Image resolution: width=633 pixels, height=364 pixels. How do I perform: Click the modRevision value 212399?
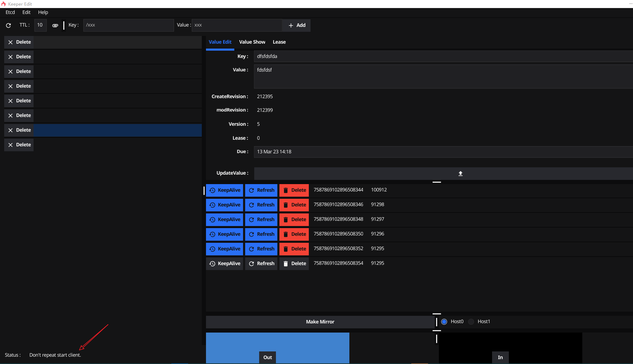pos(265,110)
